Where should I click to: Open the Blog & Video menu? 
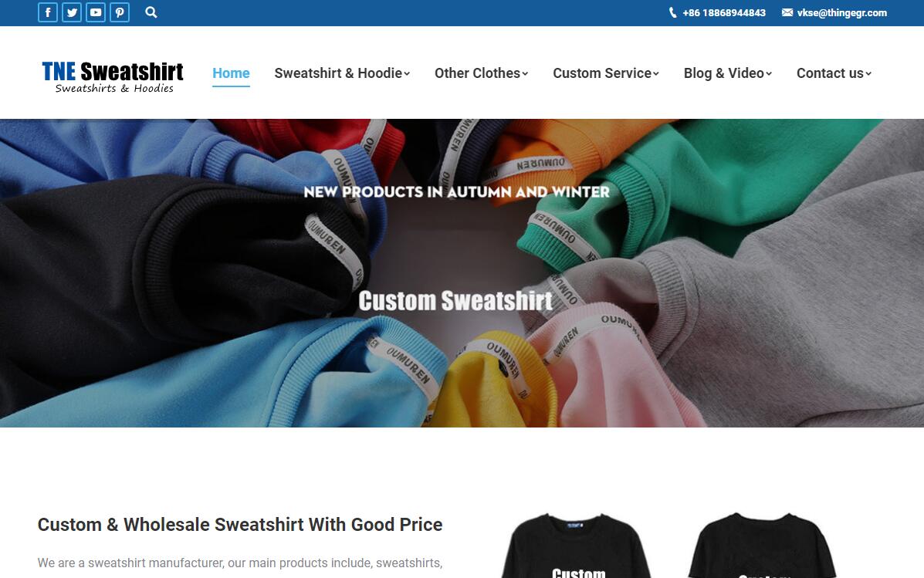[x=728, y=73]
